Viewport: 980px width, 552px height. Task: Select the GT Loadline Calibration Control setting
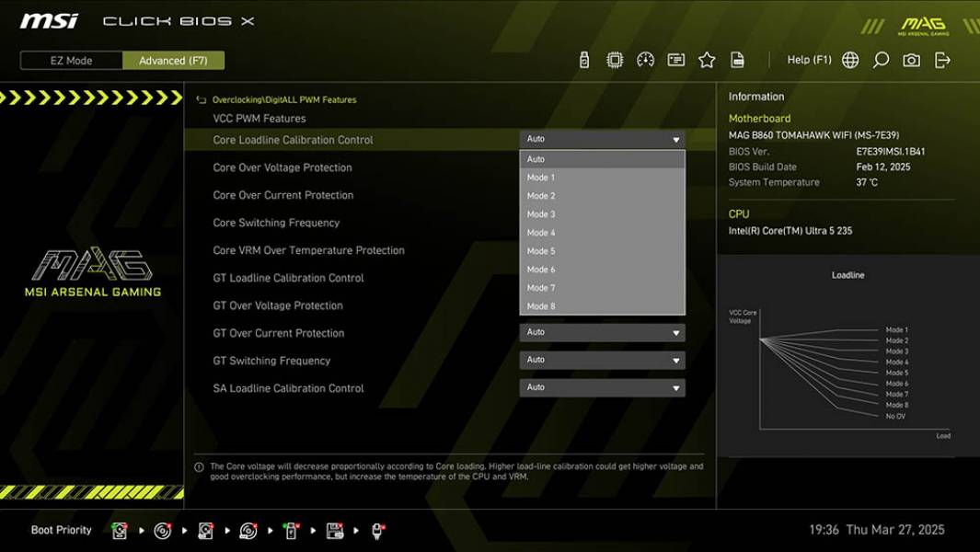(287, 278)
